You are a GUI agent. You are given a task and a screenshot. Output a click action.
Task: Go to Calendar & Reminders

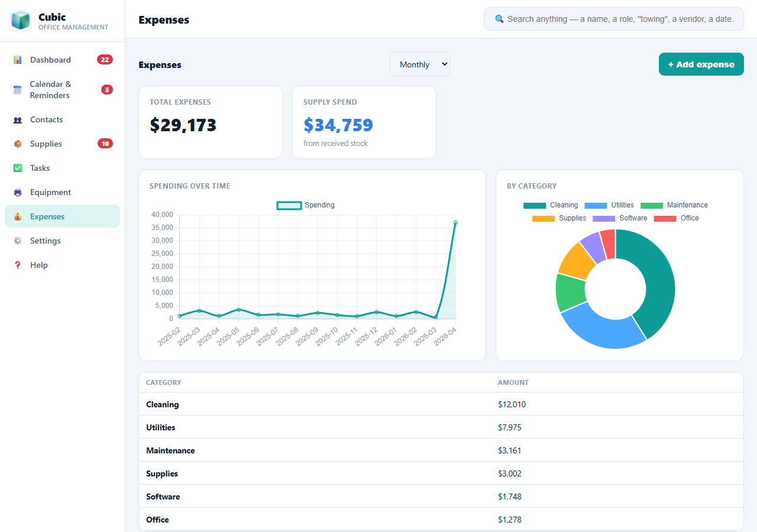click(x=62, y=90)
